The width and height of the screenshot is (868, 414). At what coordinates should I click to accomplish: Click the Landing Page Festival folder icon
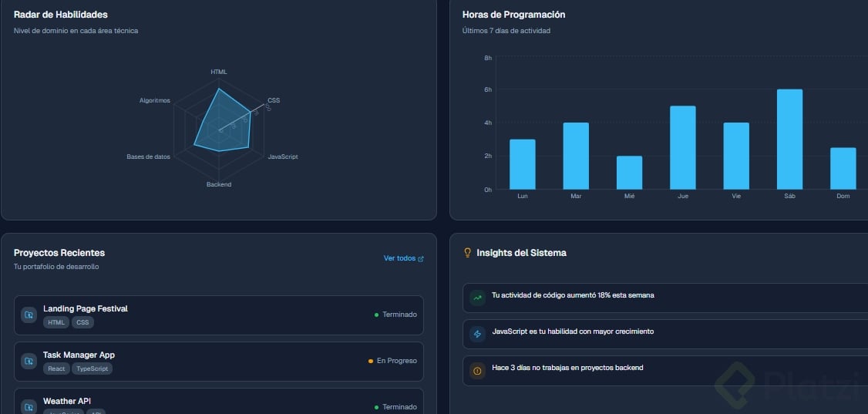pos(29,315)
